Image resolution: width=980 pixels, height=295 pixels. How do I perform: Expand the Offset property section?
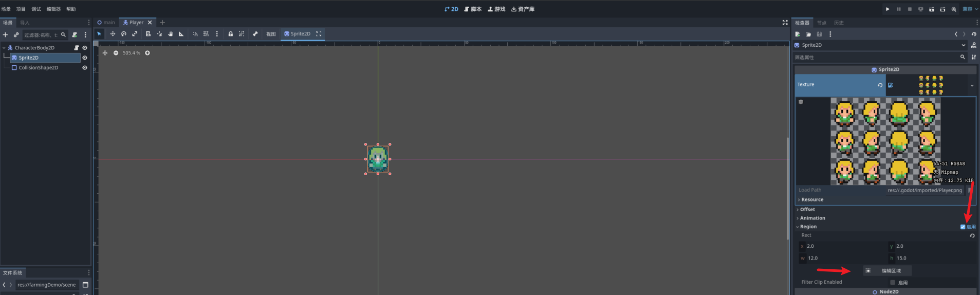[x=807, y=210]
